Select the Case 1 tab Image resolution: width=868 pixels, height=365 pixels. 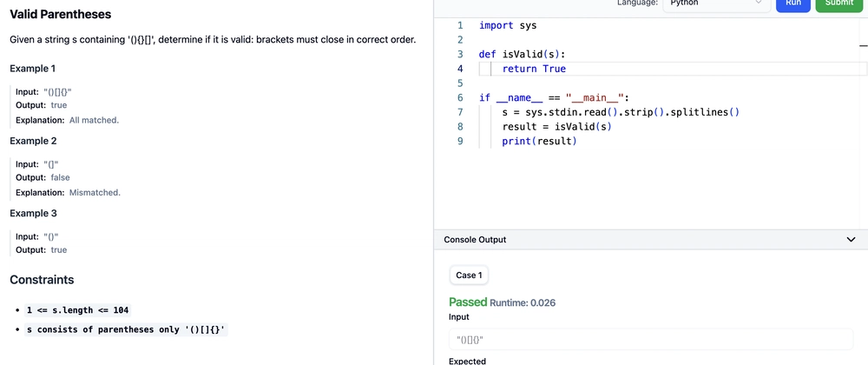point(469,275)
